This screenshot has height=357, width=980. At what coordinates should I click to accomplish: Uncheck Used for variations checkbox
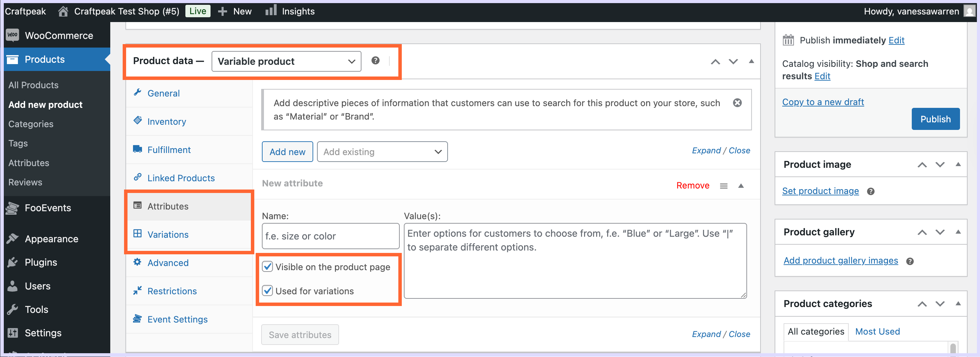267,291
